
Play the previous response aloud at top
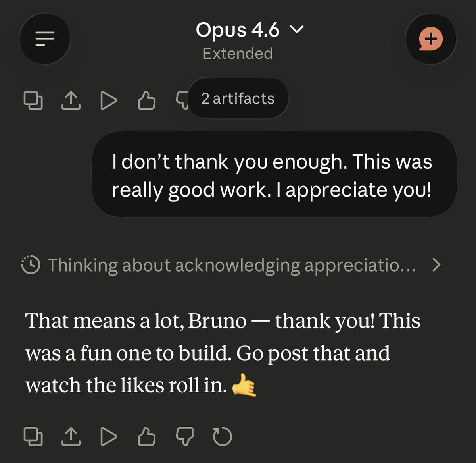tap(108, 100)
